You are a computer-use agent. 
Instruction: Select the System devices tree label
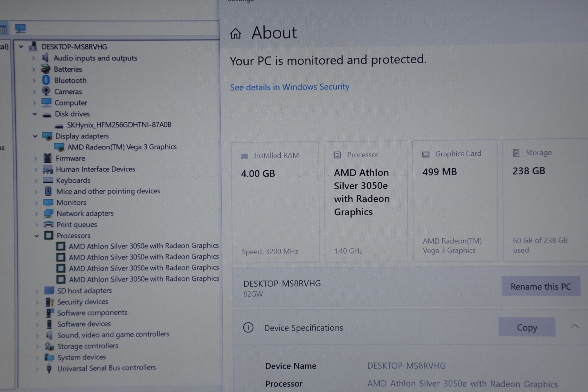[82, 357]
